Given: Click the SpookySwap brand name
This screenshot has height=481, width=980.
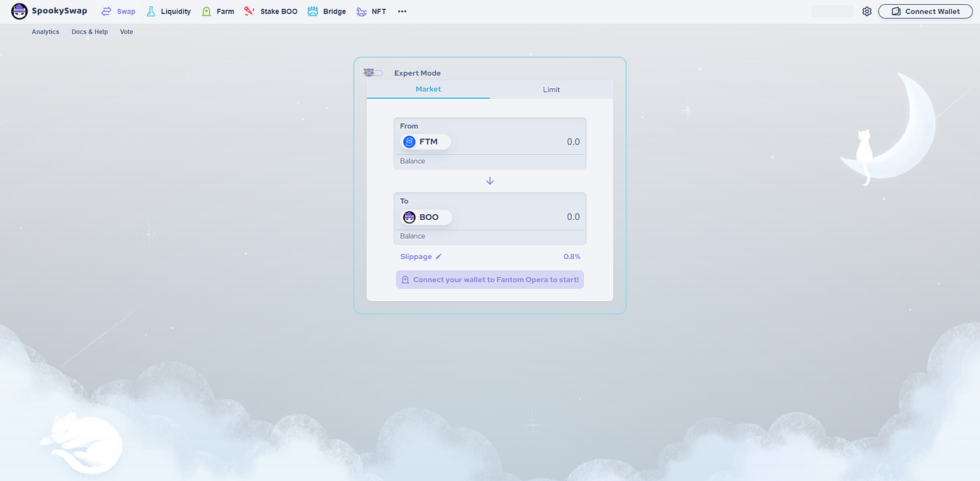Looking at the screenshot, I should (59, 11).
